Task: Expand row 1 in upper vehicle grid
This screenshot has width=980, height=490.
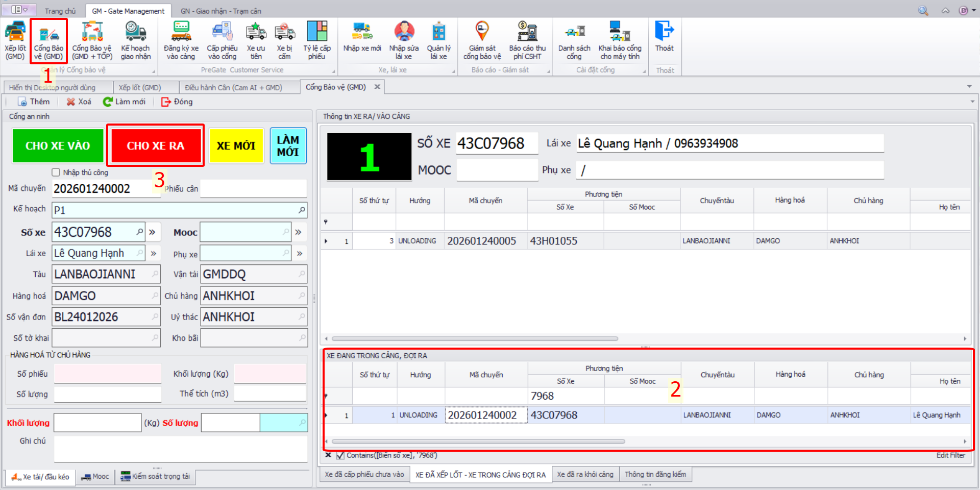Action: tap(326, 241)
